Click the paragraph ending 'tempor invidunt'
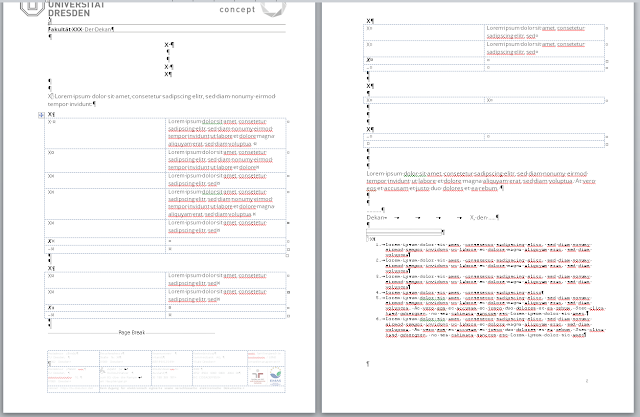Image resolution: width=640 pixels, height=417 pixels. (162, 100)
